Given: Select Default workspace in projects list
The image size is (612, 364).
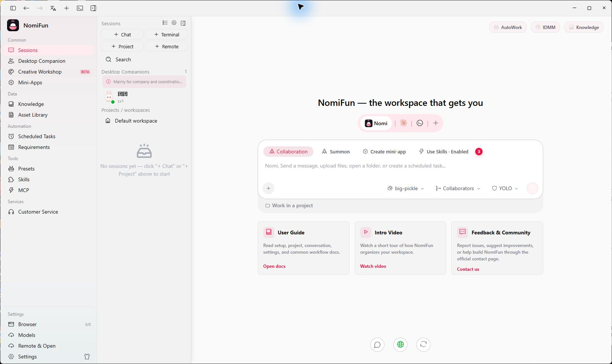Looking at the screenshot, I should (x=144, y=121).
